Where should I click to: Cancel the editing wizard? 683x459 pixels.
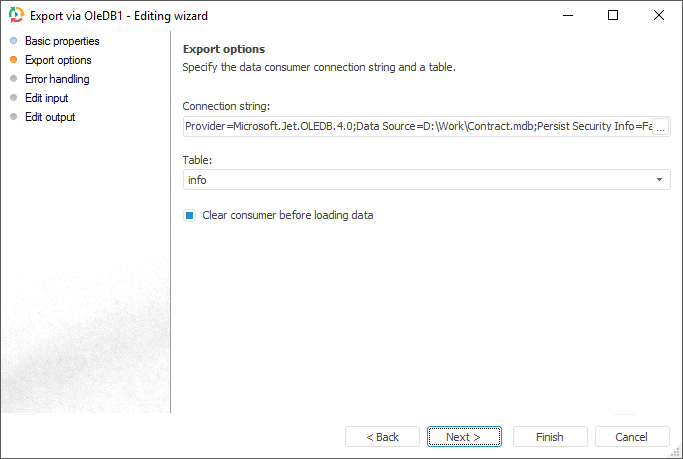click(632, 437)
